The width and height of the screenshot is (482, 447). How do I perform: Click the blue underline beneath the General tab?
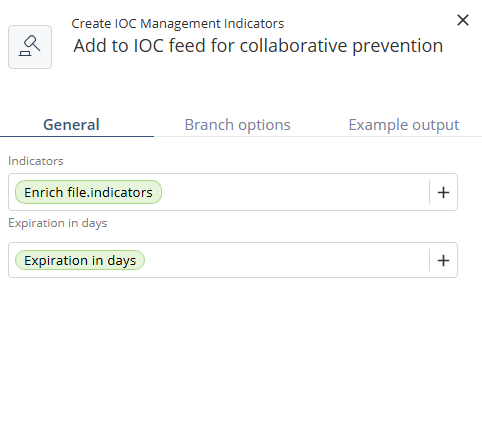[77, 136]
